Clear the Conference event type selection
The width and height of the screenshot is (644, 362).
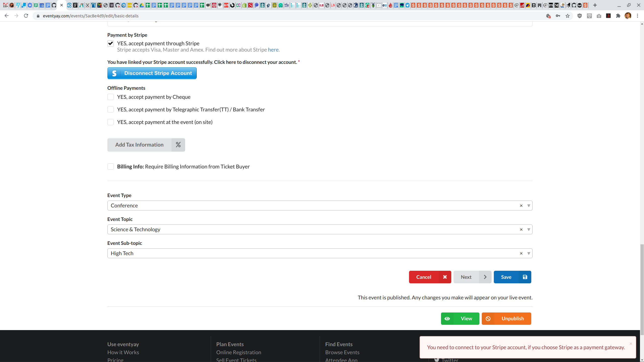point(521,206)
